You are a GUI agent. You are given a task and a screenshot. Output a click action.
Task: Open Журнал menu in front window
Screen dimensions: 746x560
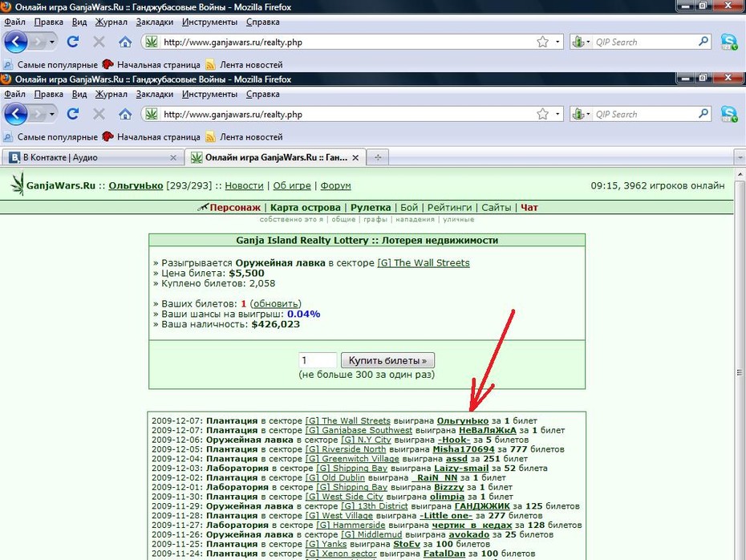pos(111,94)
